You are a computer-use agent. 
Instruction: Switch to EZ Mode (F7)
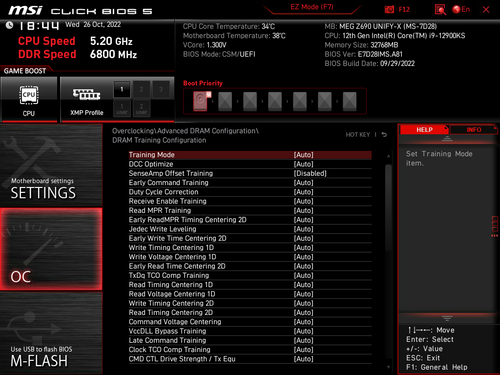(312, 7)
